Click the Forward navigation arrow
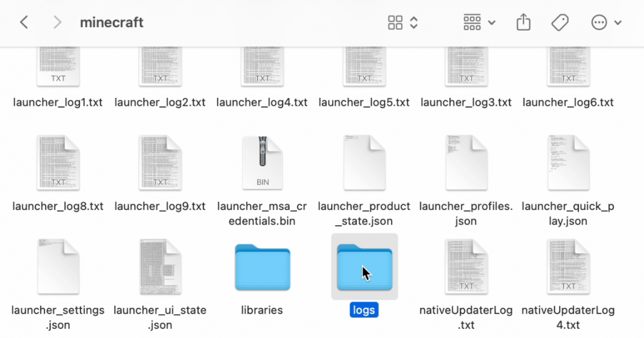 (x=57, y=23)
